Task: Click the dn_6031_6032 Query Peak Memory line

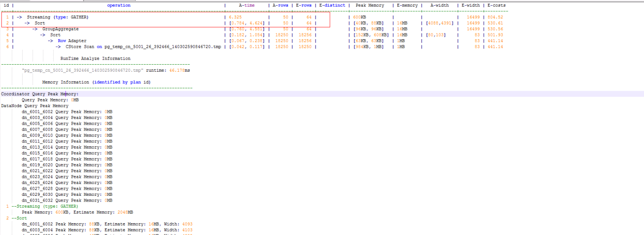Action: pyautogui.click(x=67, y=200)
